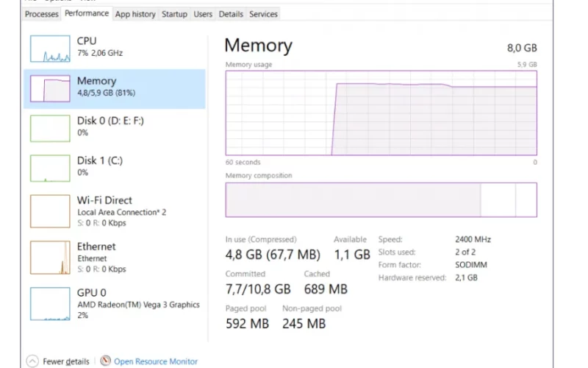Click the Memory composition bar
Screen dimensions: 588x368
381,199
